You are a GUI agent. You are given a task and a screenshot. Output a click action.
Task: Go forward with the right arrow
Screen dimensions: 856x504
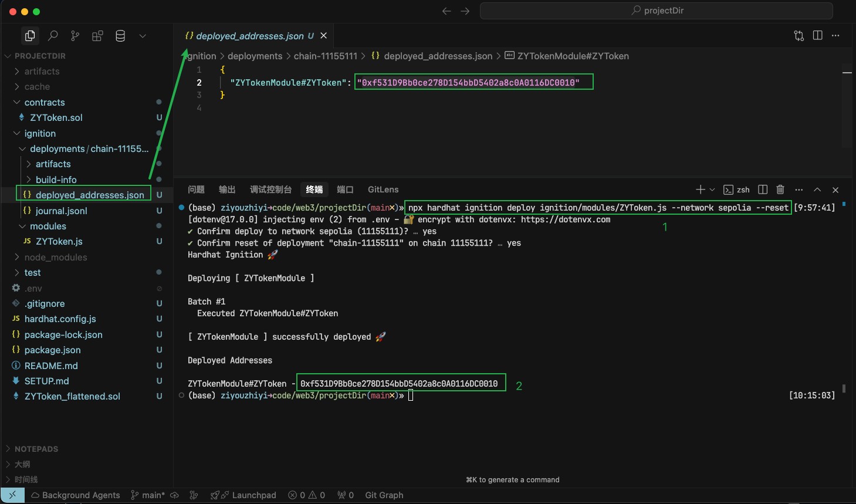tap(465, 11)
